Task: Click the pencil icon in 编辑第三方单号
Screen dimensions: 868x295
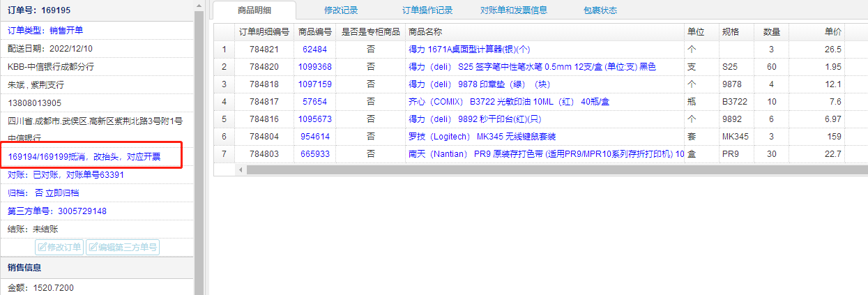Action: click(93, 247)
